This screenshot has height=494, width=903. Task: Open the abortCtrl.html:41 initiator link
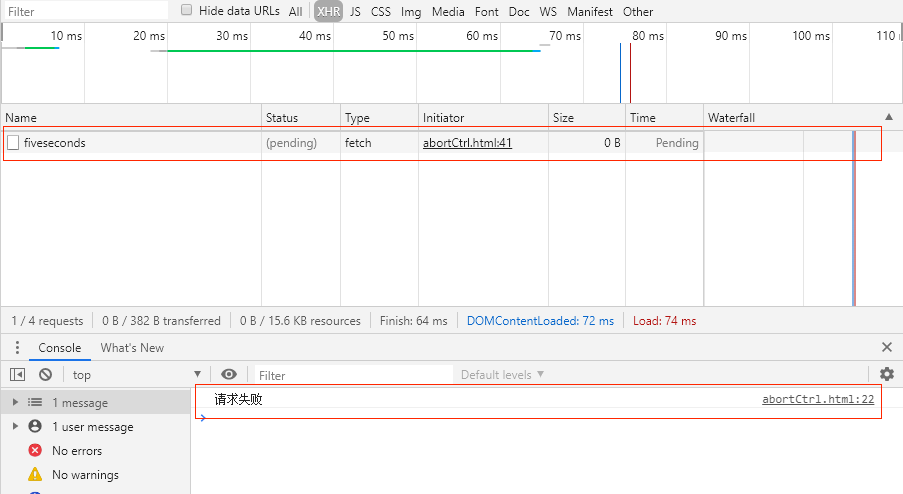pyautogui.click(x=467, y=143)
